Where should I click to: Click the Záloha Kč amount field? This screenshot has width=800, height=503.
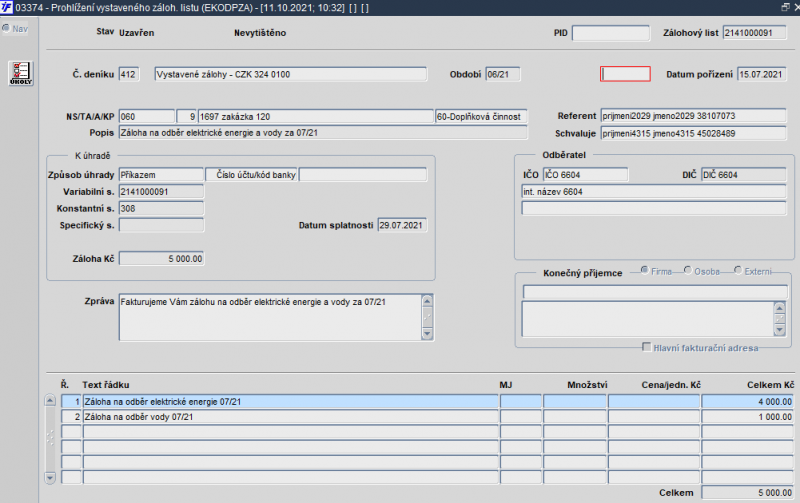(x=161, y=259)
